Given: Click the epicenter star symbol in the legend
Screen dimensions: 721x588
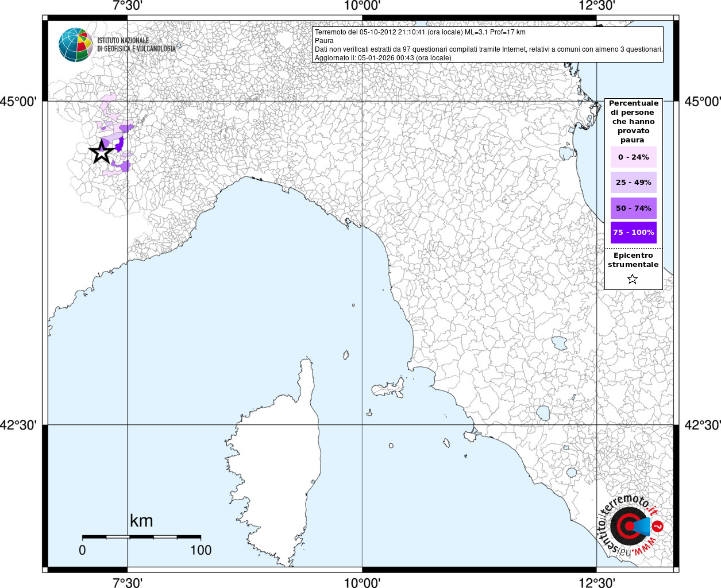Looking at the screenshot, I should (x=633, y=279).
